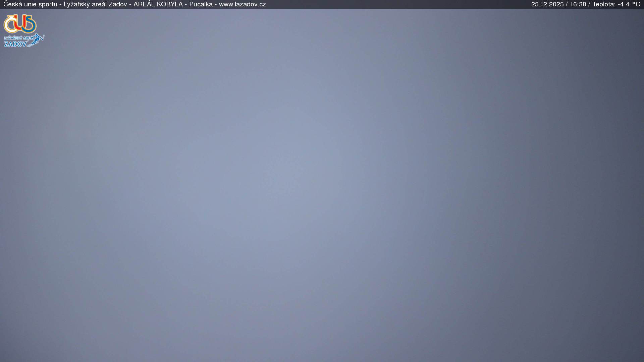644x362 pixels.
Task: Click the -4.4 temperature value
Action: [624, 4]
